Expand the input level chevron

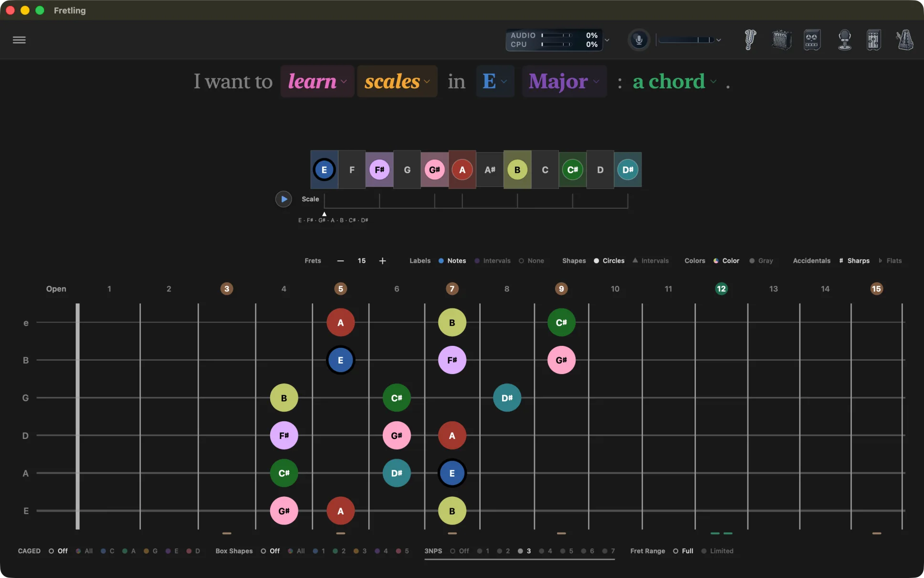click(x=718, y=40)
